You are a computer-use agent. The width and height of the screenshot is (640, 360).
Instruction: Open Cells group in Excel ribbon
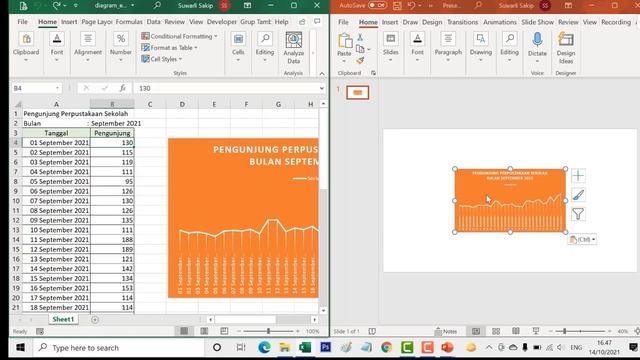(x=238, y=48)
